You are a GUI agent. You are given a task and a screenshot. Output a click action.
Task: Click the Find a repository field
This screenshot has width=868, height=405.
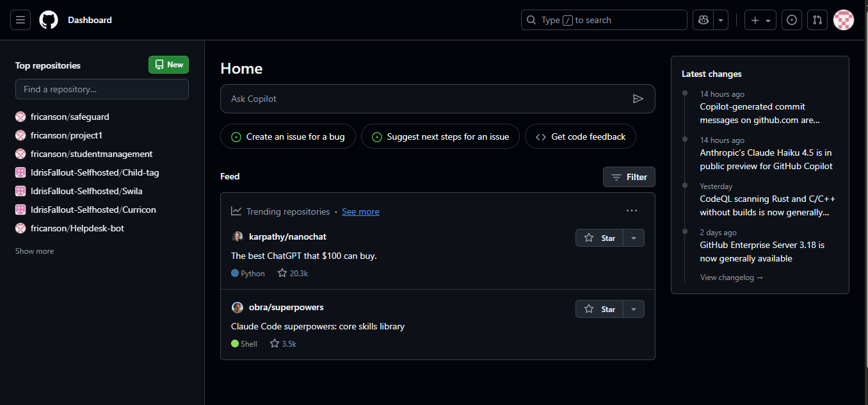point(102,89)
